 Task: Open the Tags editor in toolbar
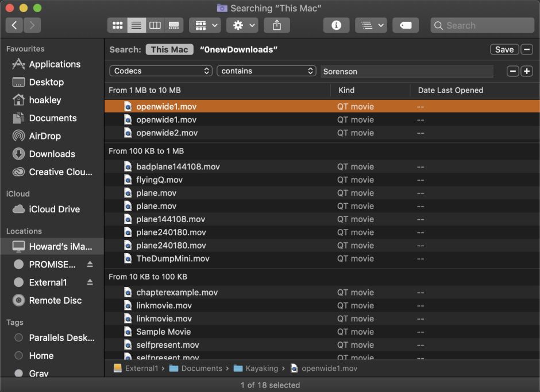pos(406,25)
